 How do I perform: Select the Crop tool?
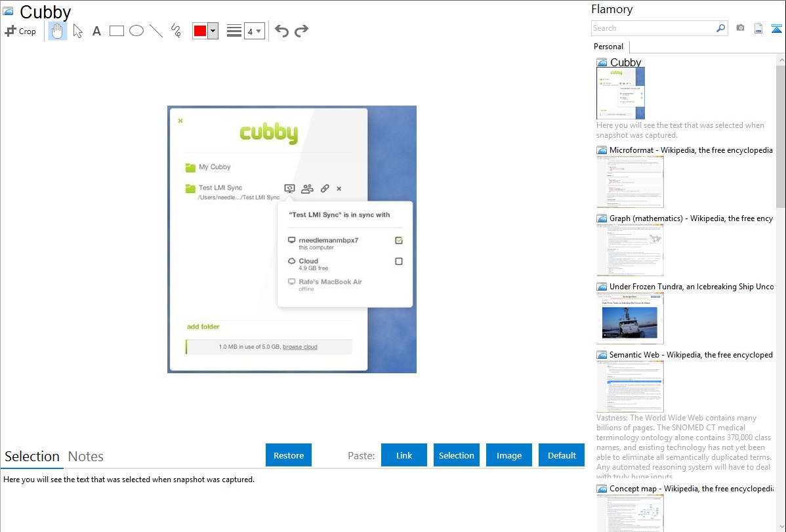pos(20,31)
